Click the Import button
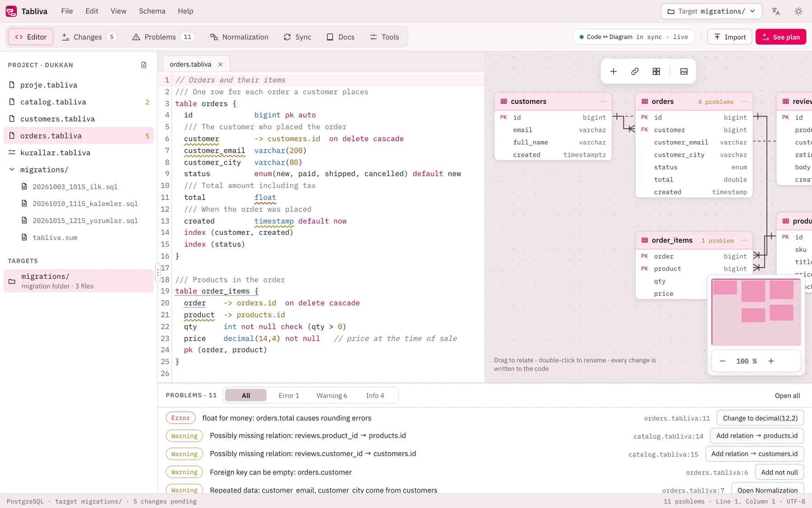This screenshot has width=812, height=508. click(730, 37)
